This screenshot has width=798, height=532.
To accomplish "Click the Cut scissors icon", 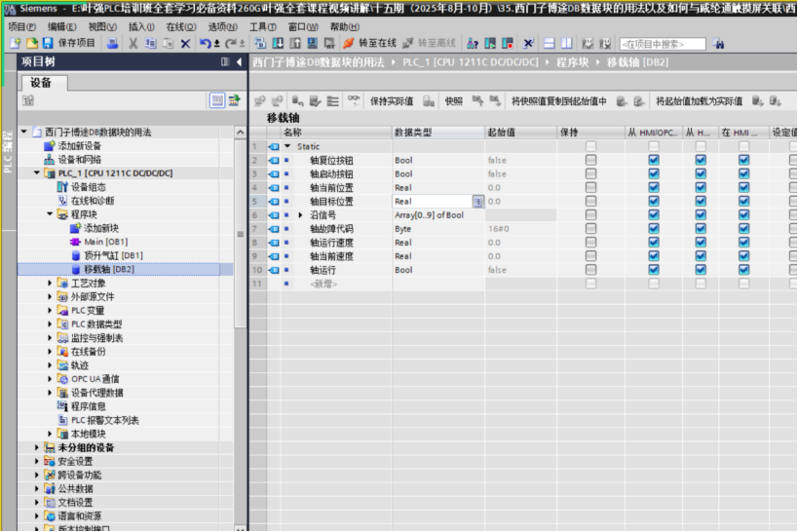I will [133, 43].
